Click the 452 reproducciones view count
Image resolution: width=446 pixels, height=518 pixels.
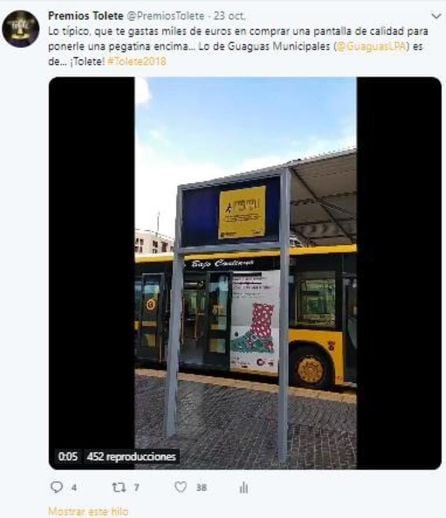click(131, 456)
